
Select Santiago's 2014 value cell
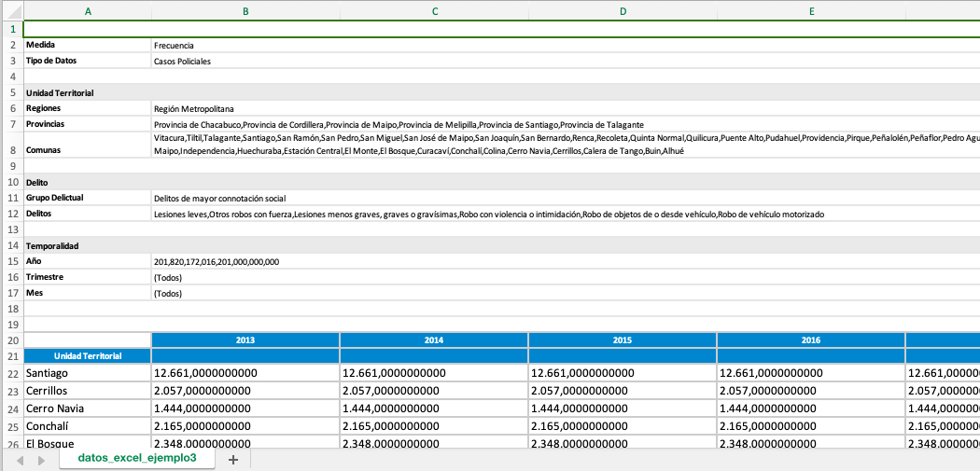pos(434,373)
